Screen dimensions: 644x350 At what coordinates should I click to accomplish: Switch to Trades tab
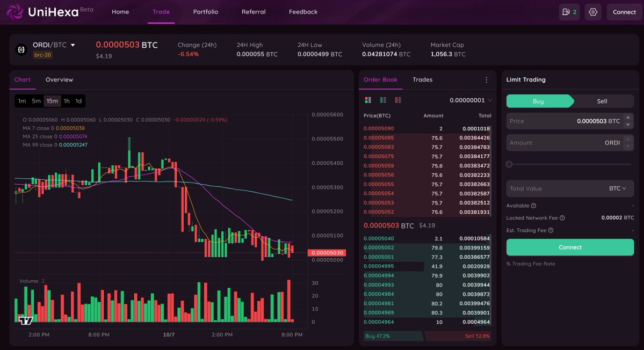point(422,79)
